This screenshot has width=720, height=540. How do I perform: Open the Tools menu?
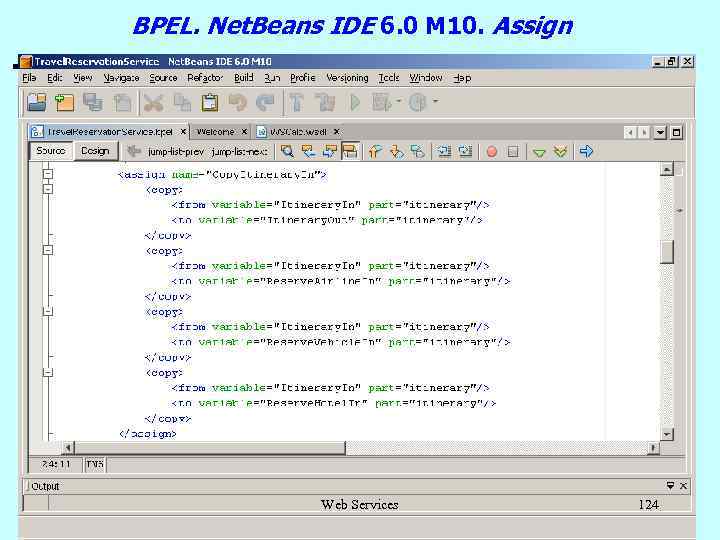388,78
